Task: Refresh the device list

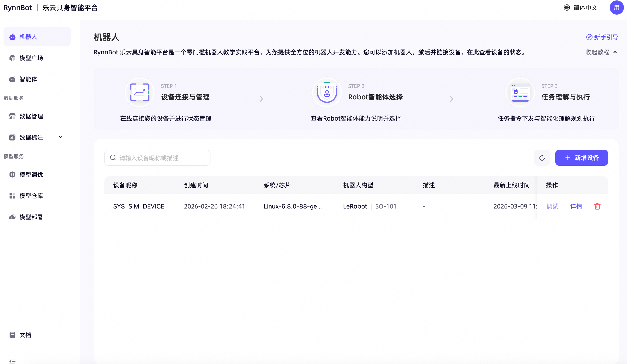Action: click(x=542, y=158)
